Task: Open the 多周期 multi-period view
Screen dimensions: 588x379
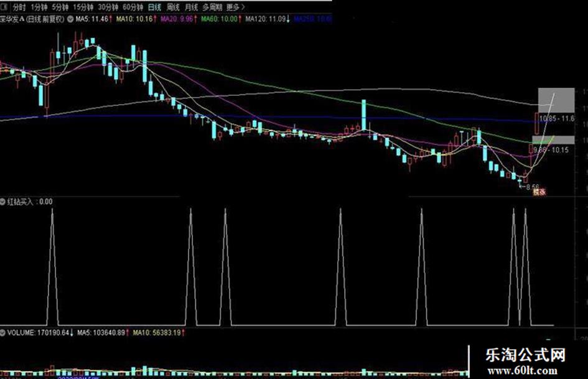Action: click(212, 7)
